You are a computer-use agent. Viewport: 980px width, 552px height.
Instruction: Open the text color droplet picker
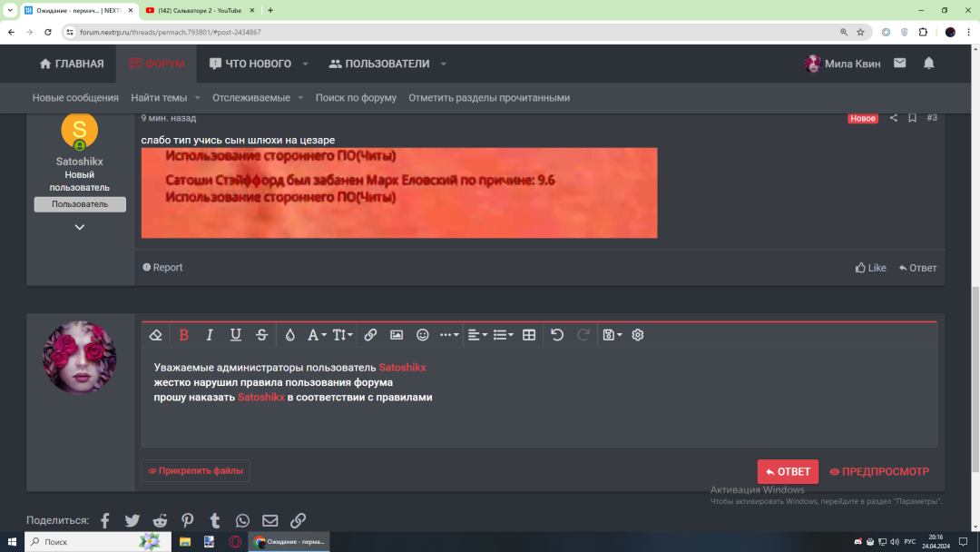point(289,335)
